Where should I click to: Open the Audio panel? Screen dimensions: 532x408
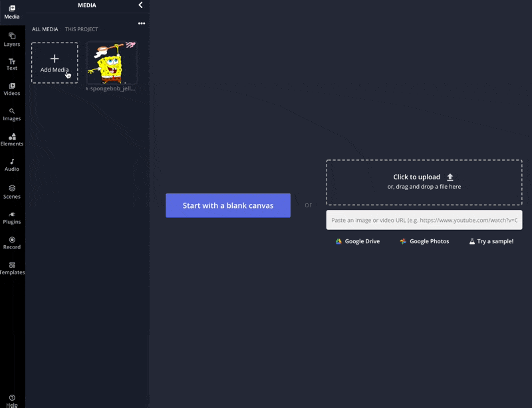coord(12,165)
